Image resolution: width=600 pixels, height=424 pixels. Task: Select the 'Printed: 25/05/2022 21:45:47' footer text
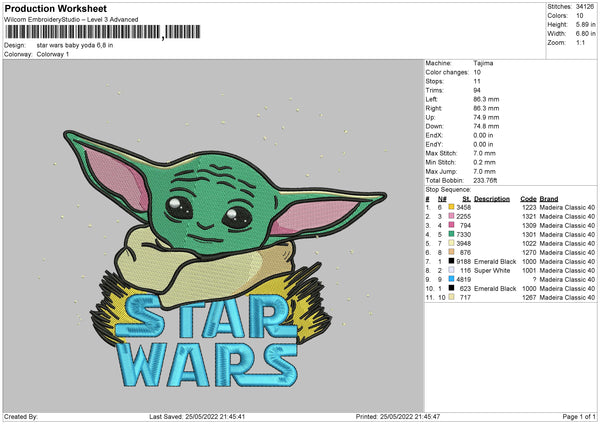coord(398,416)
